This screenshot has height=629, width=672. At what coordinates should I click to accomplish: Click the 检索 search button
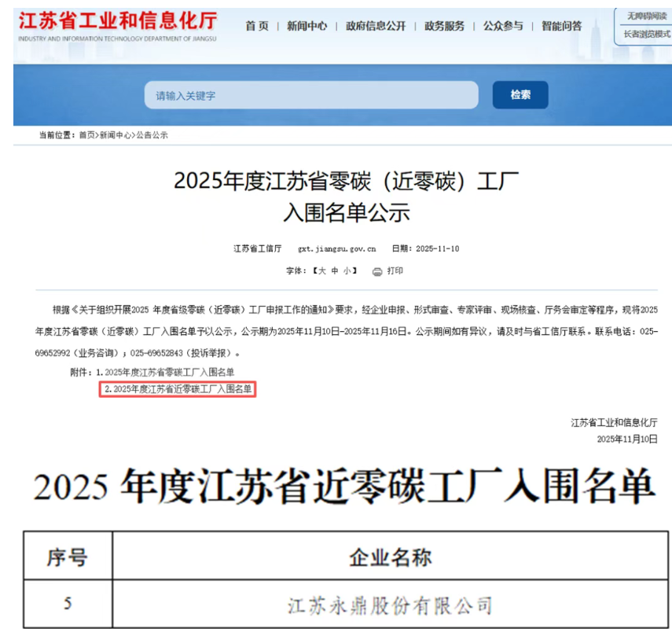pyautogui.click(x=520, y=94)
